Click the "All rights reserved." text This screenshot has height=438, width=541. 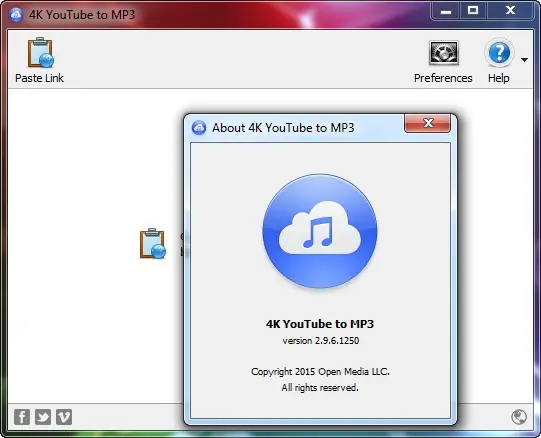click(320, 388)
